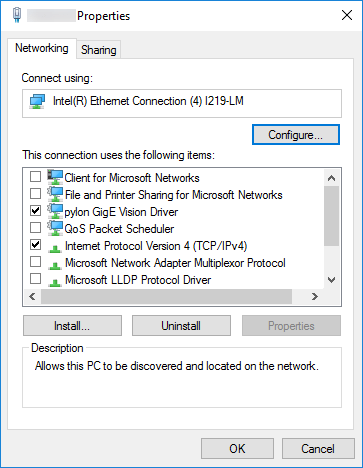The height and width of the screenshot is (468, 363).
Task: Switch to the Sharing tab
Action: (x=99, y=50)
